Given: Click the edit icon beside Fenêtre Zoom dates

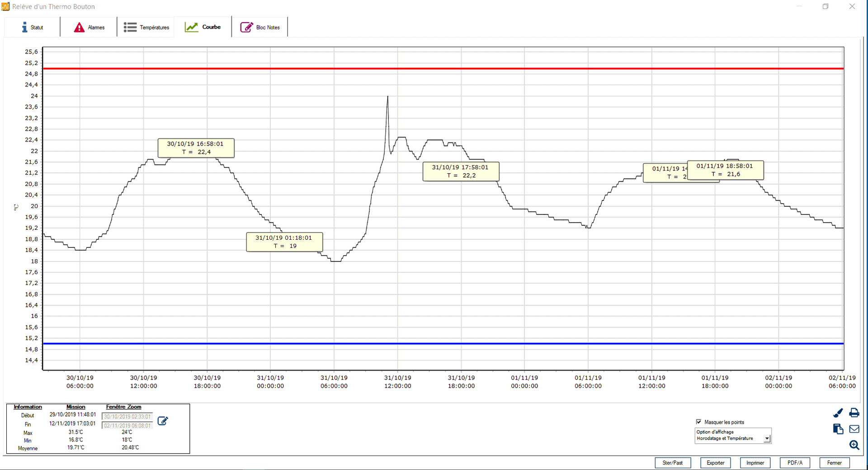Looking at the screenshot, I should click(163, 421).
